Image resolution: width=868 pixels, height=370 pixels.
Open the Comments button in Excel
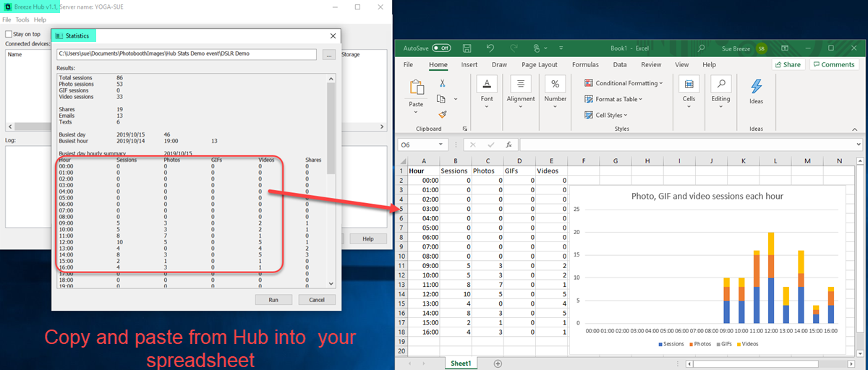(x=833, y=64)
